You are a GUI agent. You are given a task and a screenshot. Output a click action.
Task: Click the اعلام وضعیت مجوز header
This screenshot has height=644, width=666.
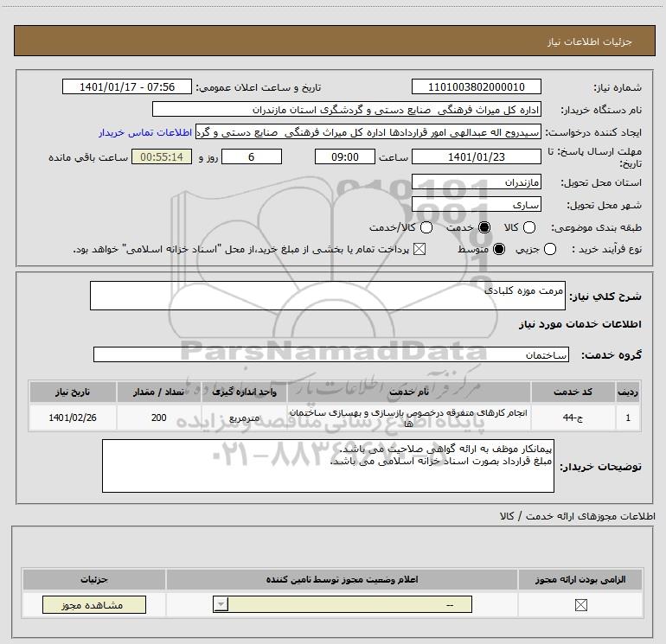(x=342, y=579)
